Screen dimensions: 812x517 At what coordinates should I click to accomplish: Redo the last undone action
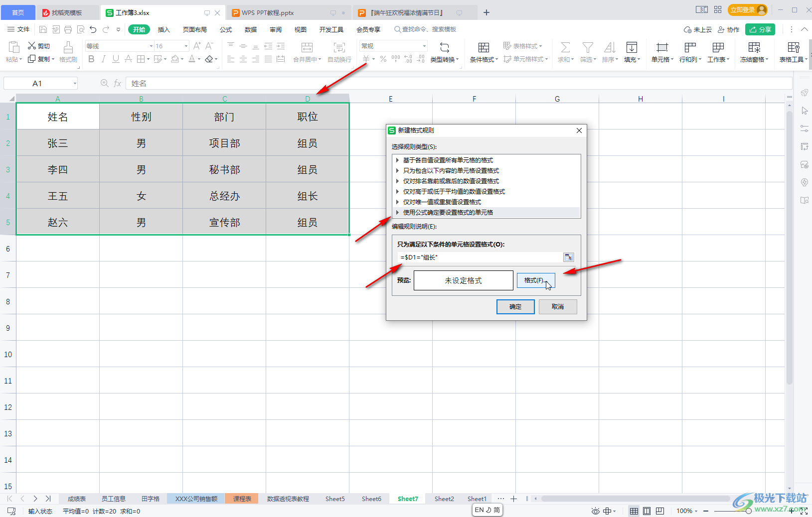(106, 29)
